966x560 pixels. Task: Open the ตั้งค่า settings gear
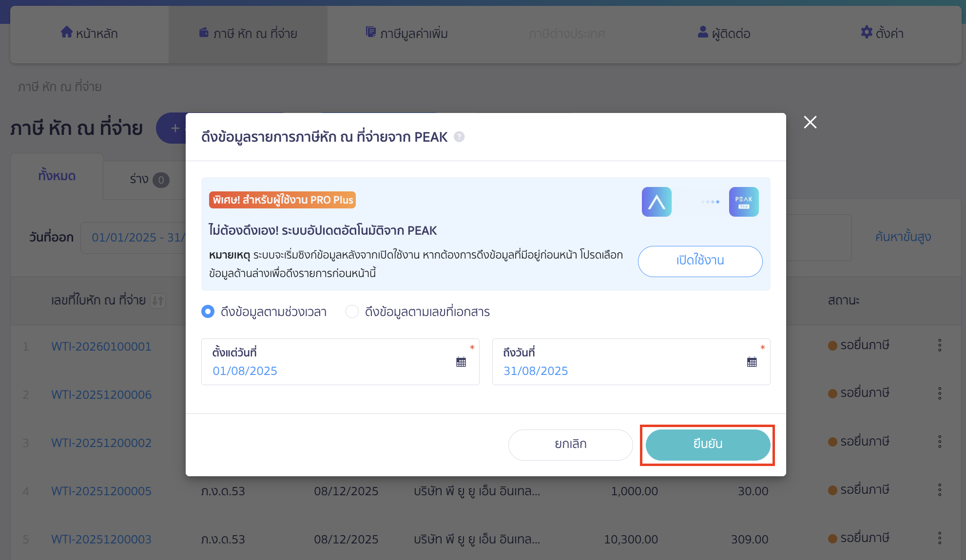(x=867, y=32)
